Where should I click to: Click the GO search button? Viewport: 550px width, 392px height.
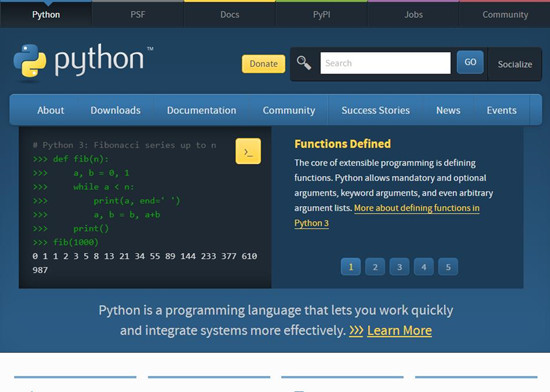click(x=470, y=62)
